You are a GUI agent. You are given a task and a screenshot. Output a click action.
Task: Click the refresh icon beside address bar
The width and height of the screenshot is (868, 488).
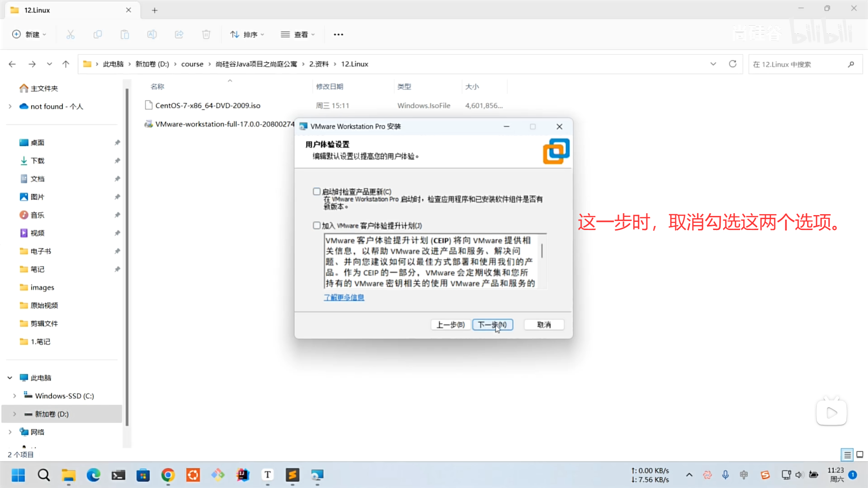tap(732, 64)
